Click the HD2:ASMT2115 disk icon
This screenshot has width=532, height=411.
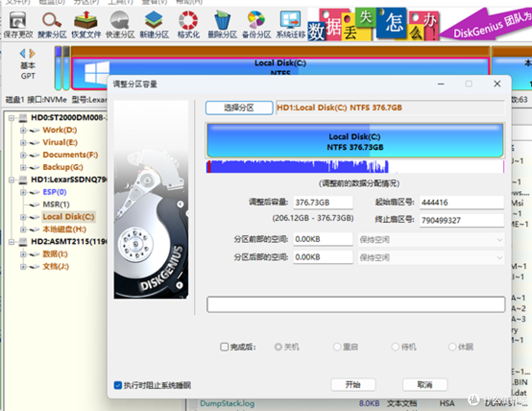[x=23, y=242]
